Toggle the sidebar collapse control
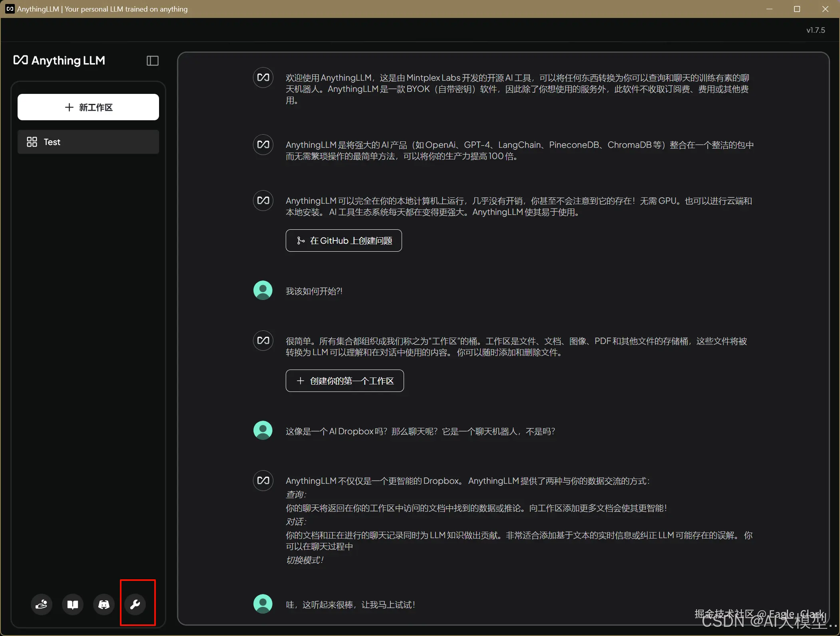The height and width of the screenshot is (636, 840). point(152,60)
